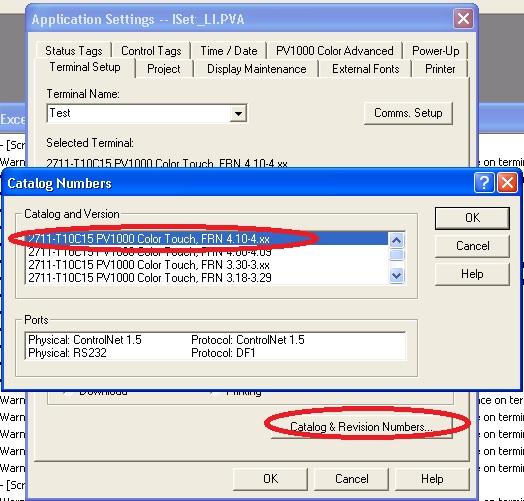Select the Terminal Setup tab
This screenshot has height=501, width=524.
(85, 68)
